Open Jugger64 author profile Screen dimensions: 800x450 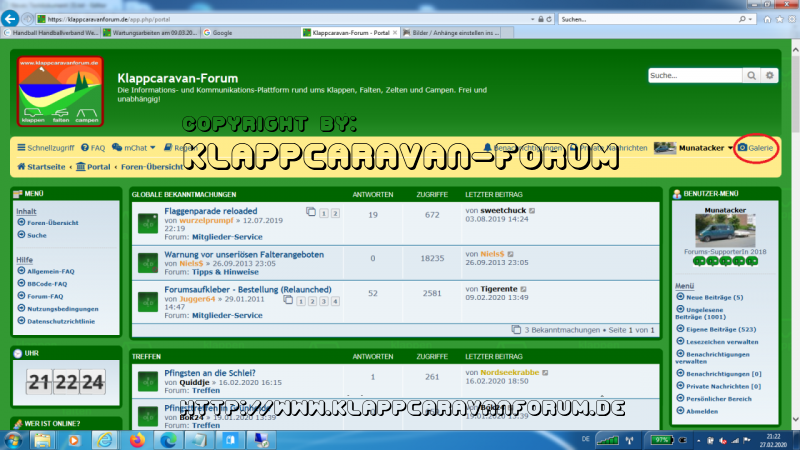pos(197,299)
